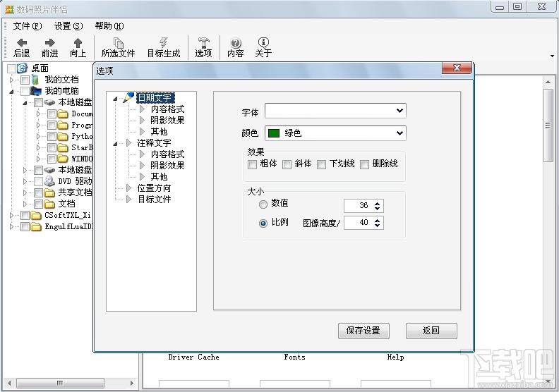Select the 比例 radio button

point(263,223)
